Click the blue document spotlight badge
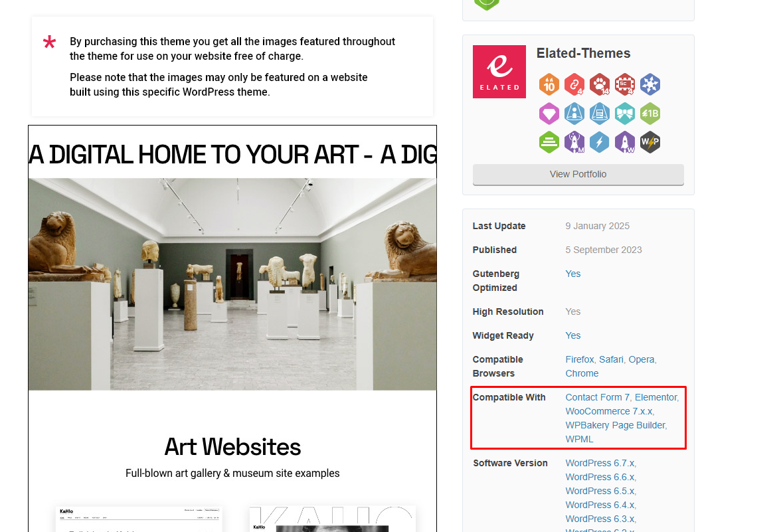783x532 pixels. point(599,114)
